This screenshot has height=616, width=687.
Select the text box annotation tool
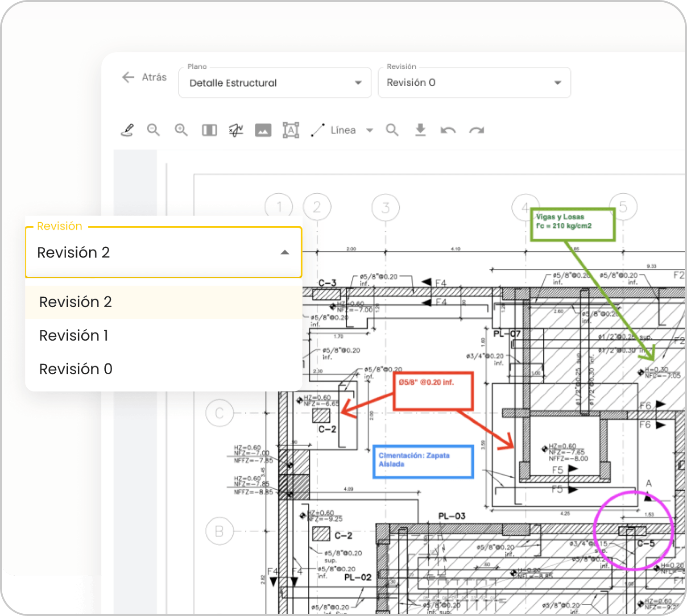tap(291, 130)
